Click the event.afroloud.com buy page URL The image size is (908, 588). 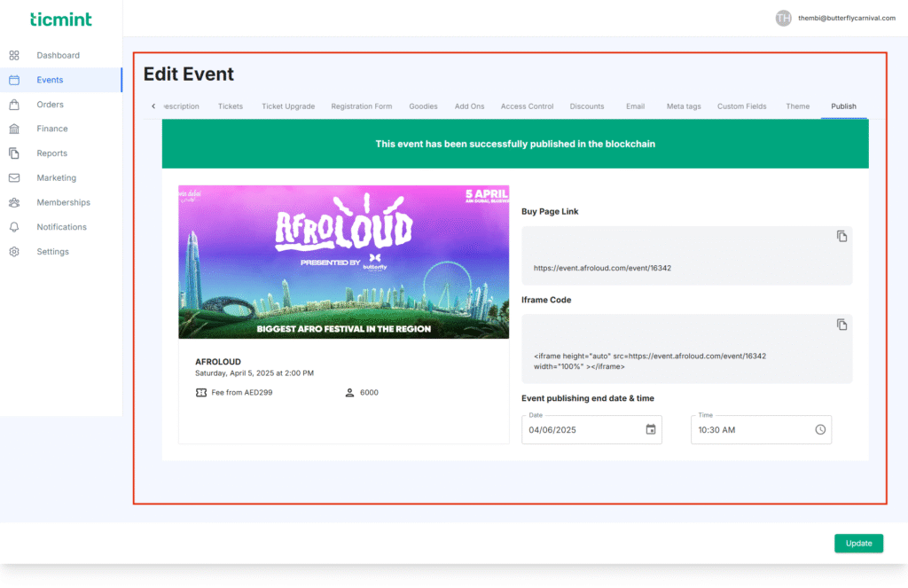(x=602, y=268)
